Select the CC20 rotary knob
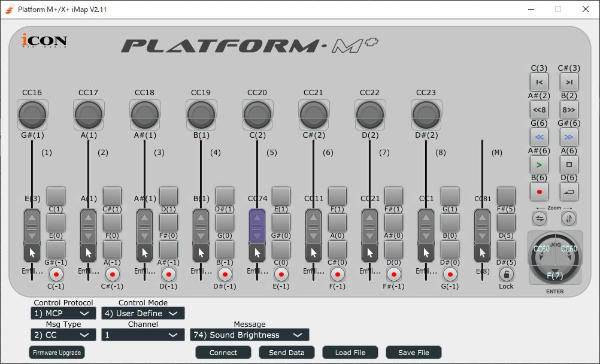The image size is (600, 364). [x=257, y=114]
